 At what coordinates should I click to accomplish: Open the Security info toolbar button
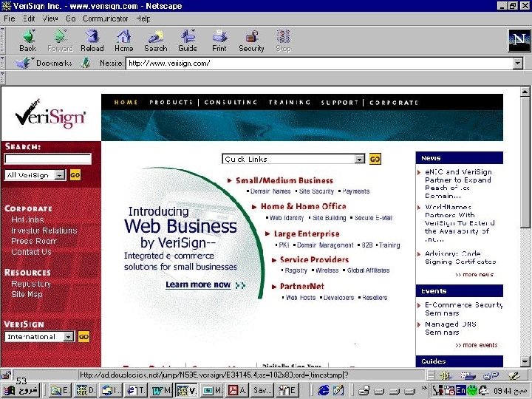(x=251, y=41)
